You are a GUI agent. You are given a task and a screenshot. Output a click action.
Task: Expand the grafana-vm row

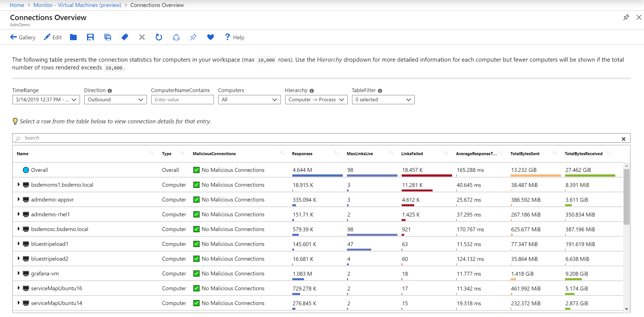click(18, 273)
